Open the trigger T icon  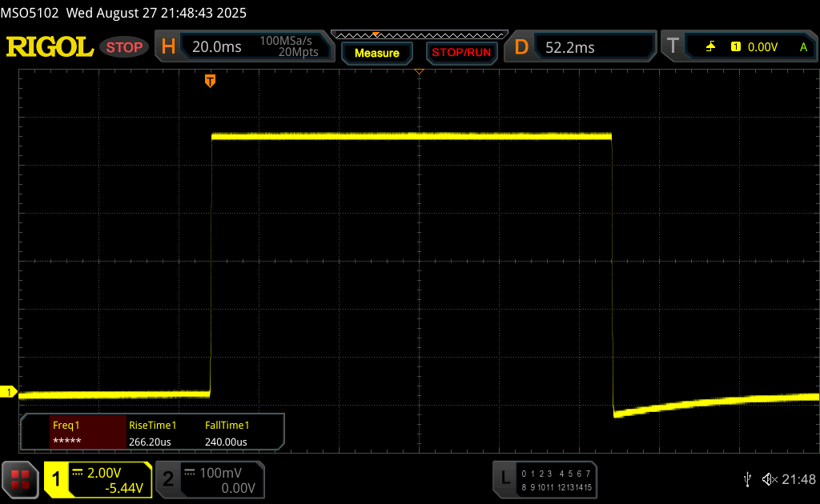click(673, 46)
